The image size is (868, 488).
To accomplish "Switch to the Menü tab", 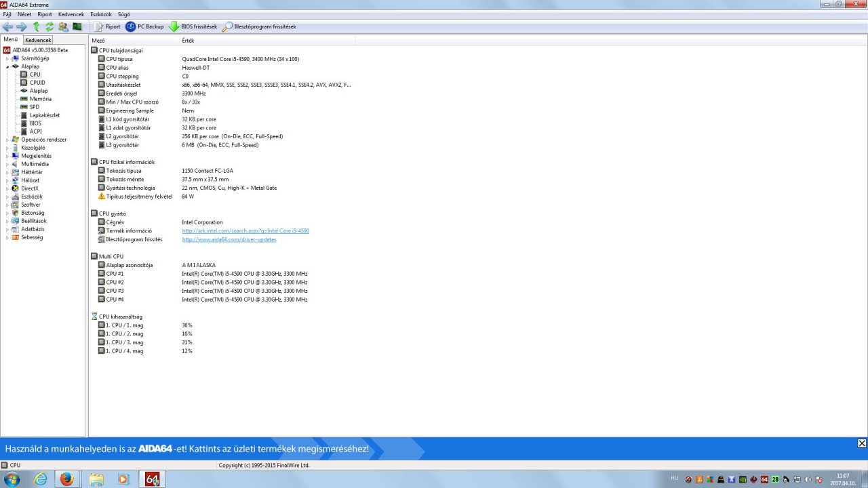I will tap(11, 39).
